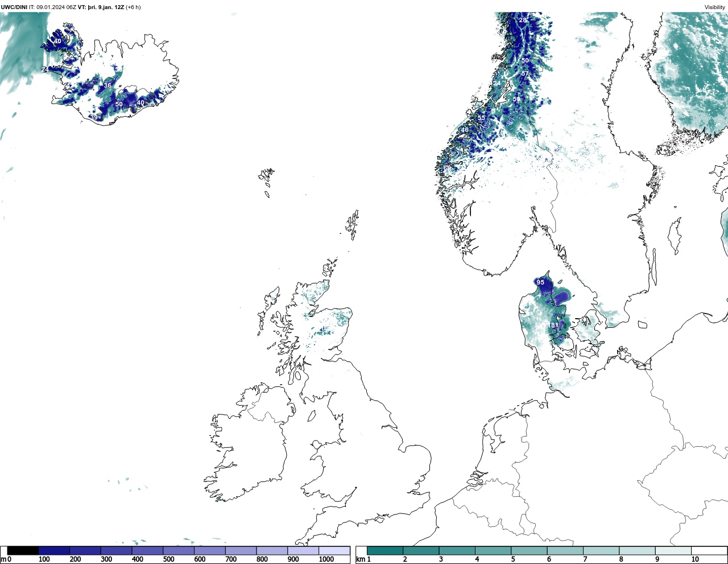
Task: Click the '57' value over Norway
Action: (525, 74)
